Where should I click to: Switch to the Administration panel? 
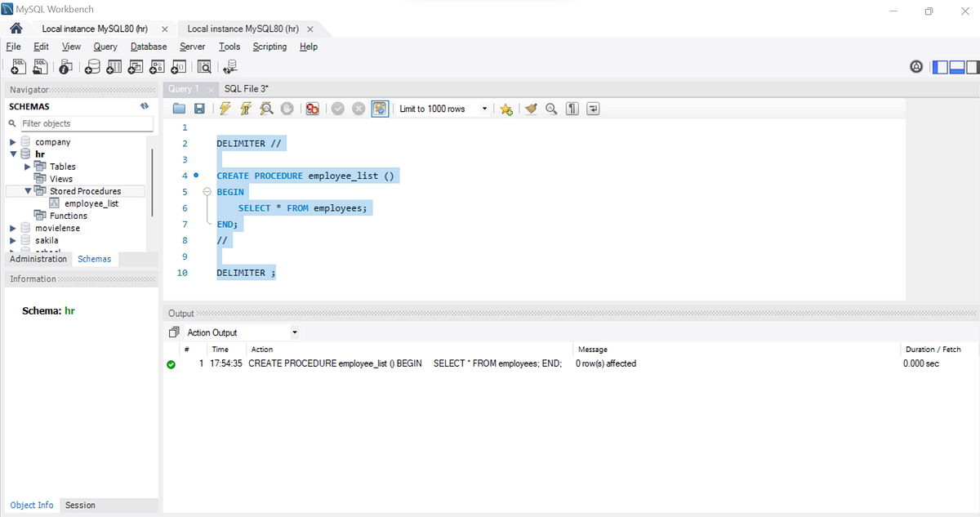point(38,258)
